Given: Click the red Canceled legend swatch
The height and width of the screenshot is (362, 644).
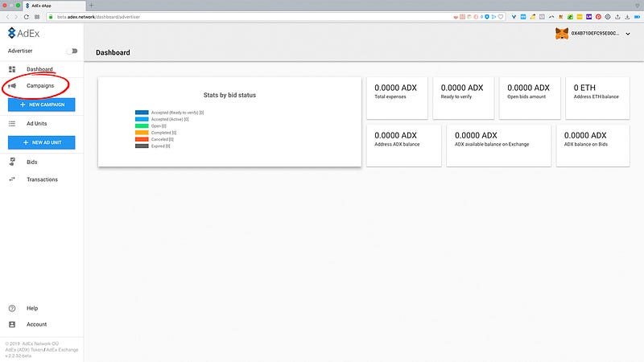Looking at the screenshot, I should click(x=142, y=139).
